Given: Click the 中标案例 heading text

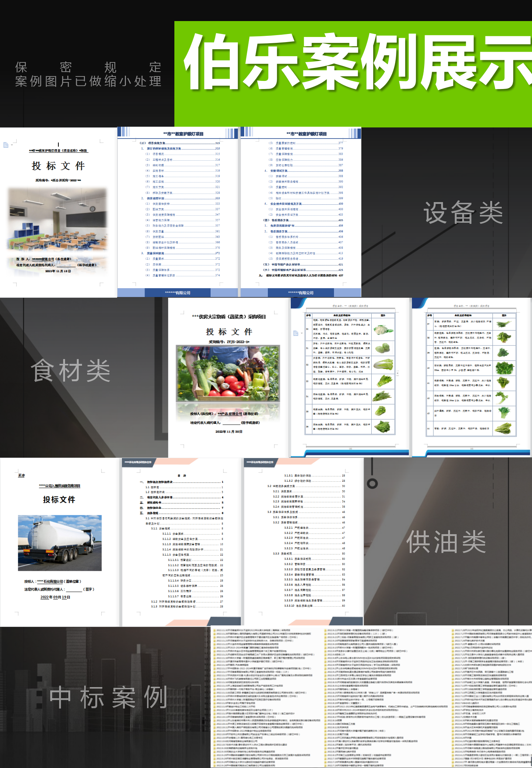Looking at the screenshot, I should [x=108, y=697].
